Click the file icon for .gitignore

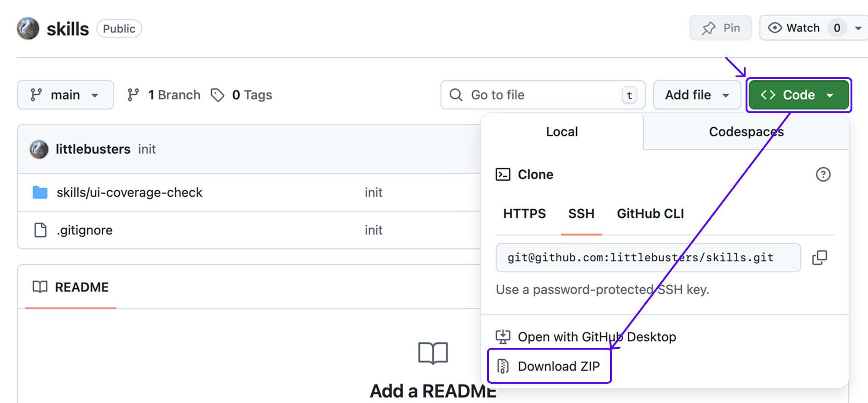(41, 230)
